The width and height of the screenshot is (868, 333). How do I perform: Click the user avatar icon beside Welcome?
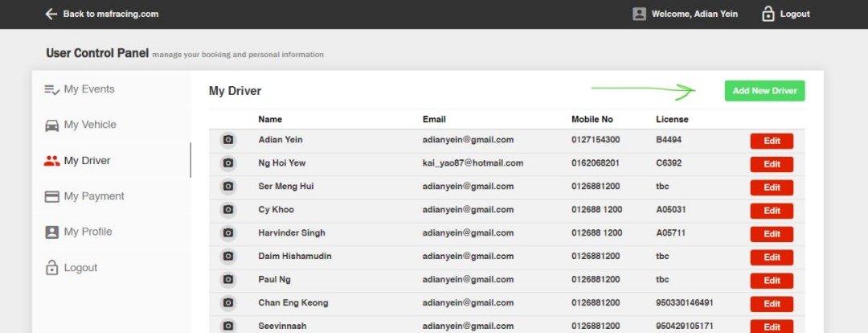[640, 14]
